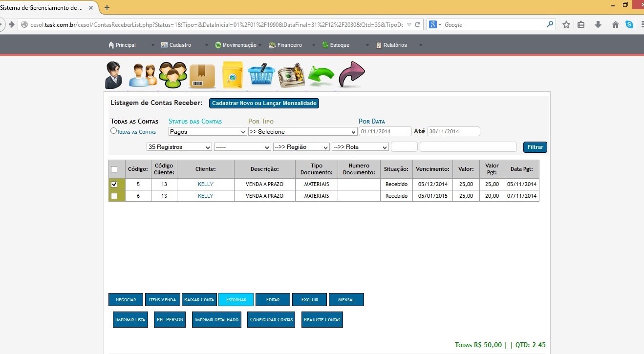
Task: Click the cardboard box products icon
Action: pyautogui.click(x=202, y=76)
